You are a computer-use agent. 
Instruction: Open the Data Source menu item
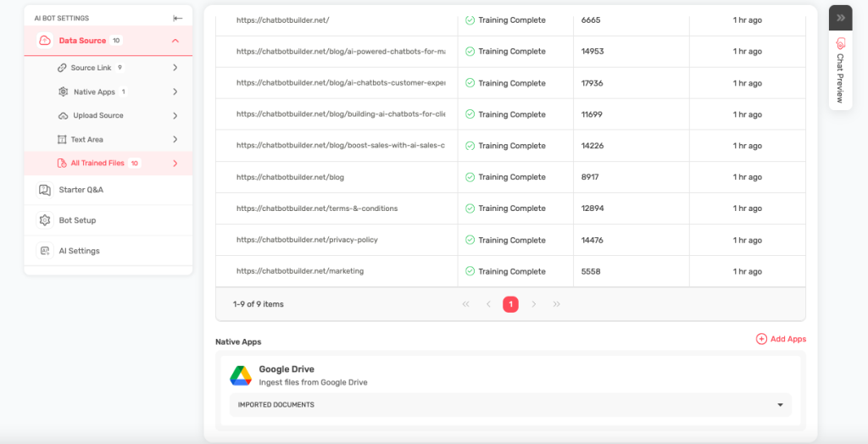coord(108,41)
